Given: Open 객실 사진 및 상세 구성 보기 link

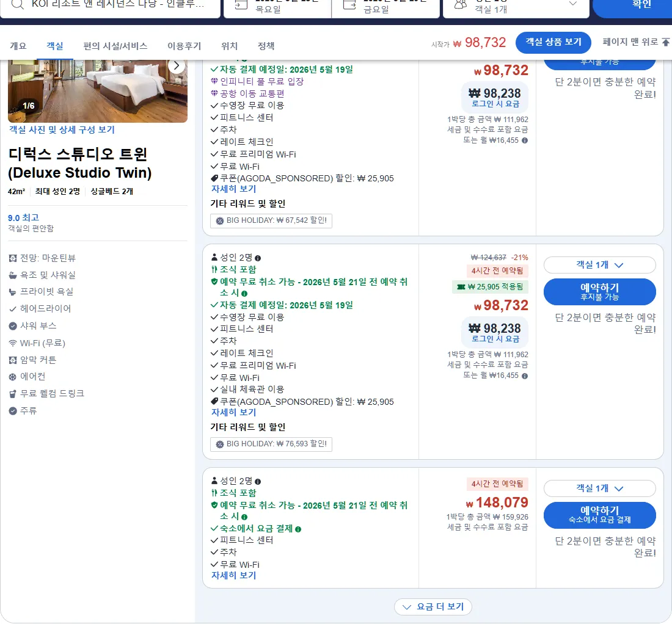Looking at the screenshot, I should click(62, 130).
